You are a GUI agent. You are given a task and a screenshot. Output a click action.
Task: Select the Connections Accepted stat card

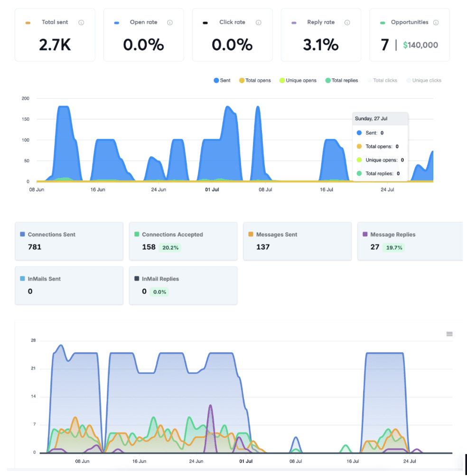click(x=183, y=241)
